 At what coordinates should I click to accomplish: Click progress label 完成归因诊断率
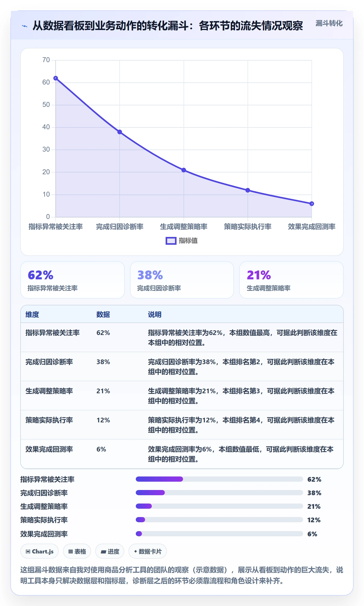(x=44, y=493)
